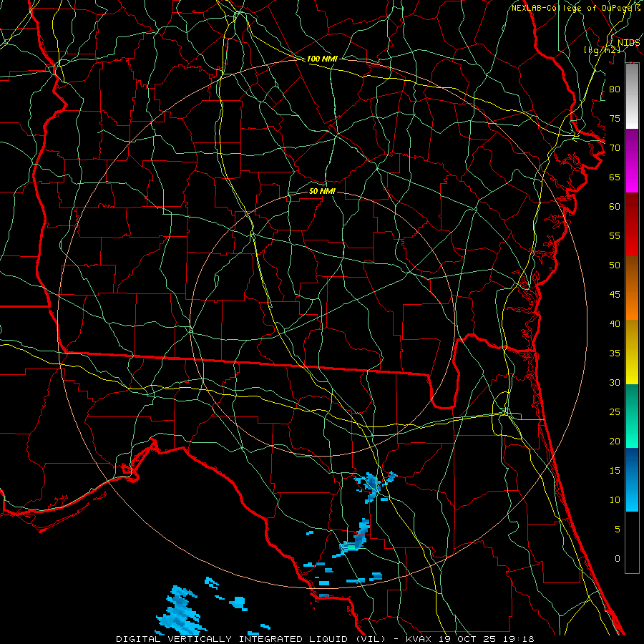Pick the red segment of the color scale
This screenshot has width=644, height=644.
click(632, 225)
